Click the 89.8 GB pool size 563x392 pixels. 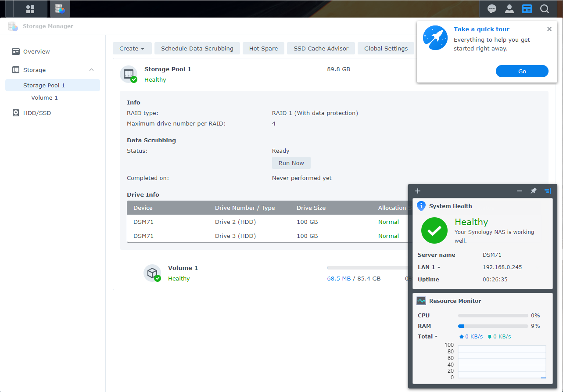pos(339,69)
